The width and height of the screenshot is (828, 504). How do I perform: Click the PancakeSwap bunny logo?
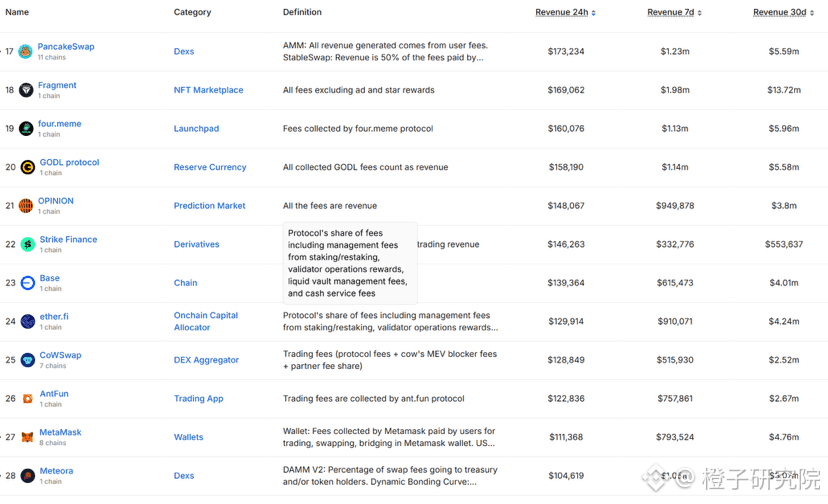pyautogui.click(x=26, y=52)
